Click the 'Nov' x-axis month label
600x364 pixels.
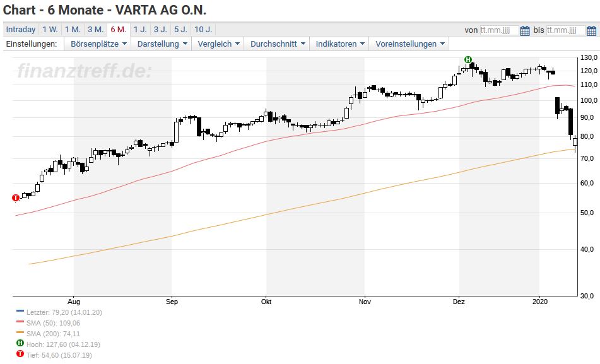point(365,302)
